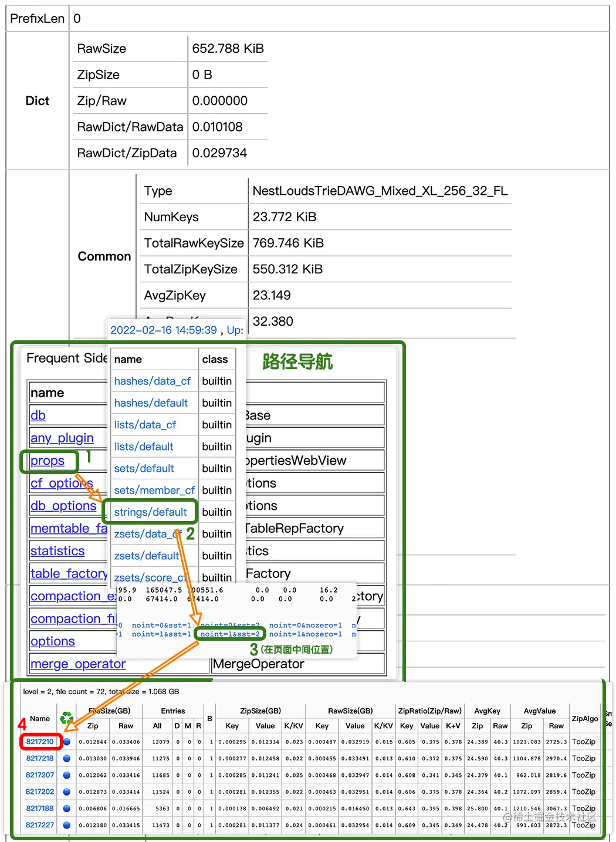Open SST file 8217227
Image resolution: width=616 pixels, height=842 pixels.
pyautogui.click(x=40, y=825)
